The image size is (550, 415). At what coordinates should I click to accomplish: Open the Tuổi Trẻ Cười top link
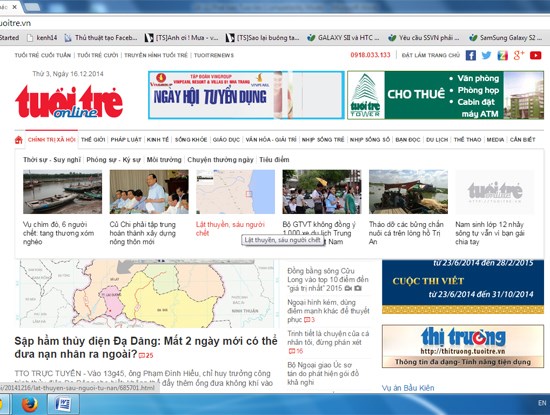(x=98, y=55)
